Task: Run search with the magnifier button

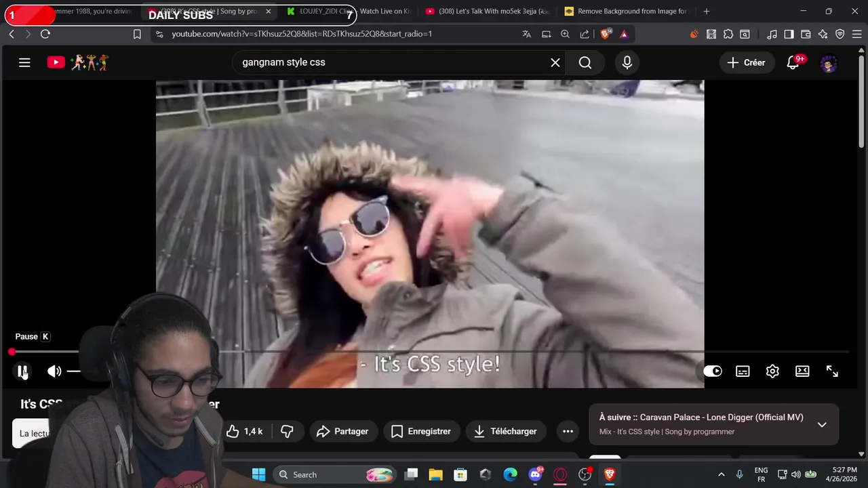Action: pos(585,62)
